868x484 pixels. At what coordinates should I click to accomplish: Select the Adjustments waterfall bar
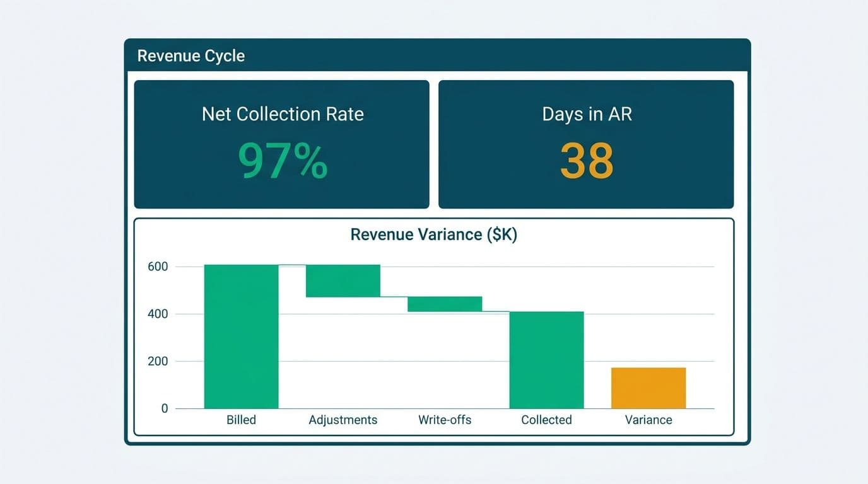343,280
